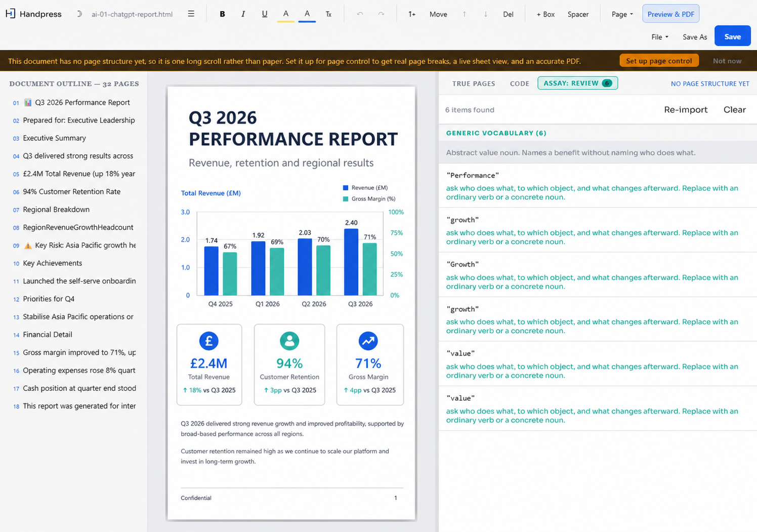The width and height of the screenshot is (757, 532).
Task: Add a new box with + Box
Action: (545, 14)
